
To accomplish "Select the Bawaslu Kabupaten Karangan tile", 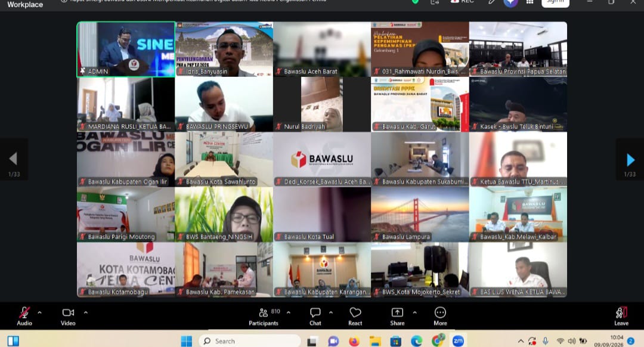I will tap(322, 270).
